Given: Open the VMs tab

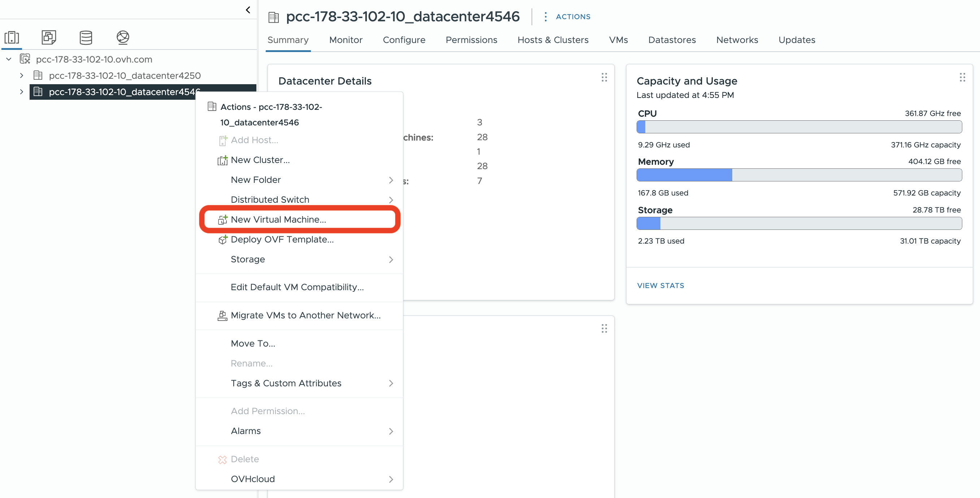Looking at the screenshot, I should click(x=618, y=40).
